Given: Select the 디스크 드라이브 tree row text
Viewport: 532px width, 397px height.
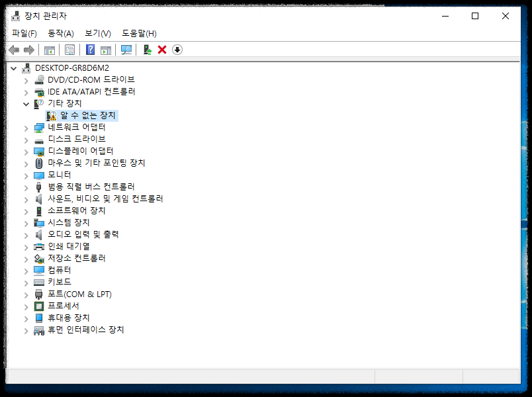Looking at the screenshot, I should coord(77,139).
